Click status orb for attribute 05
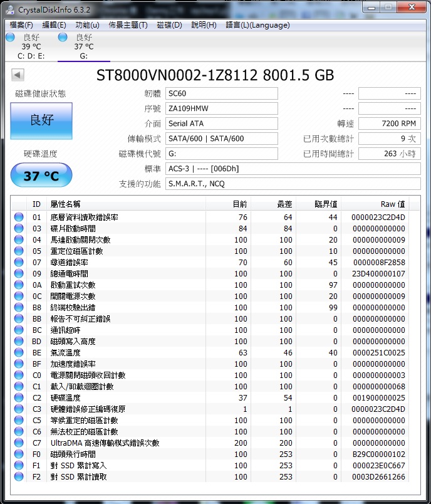Viewport: 431px width, 504px height. pyautogui.click(x=19, y=251)
